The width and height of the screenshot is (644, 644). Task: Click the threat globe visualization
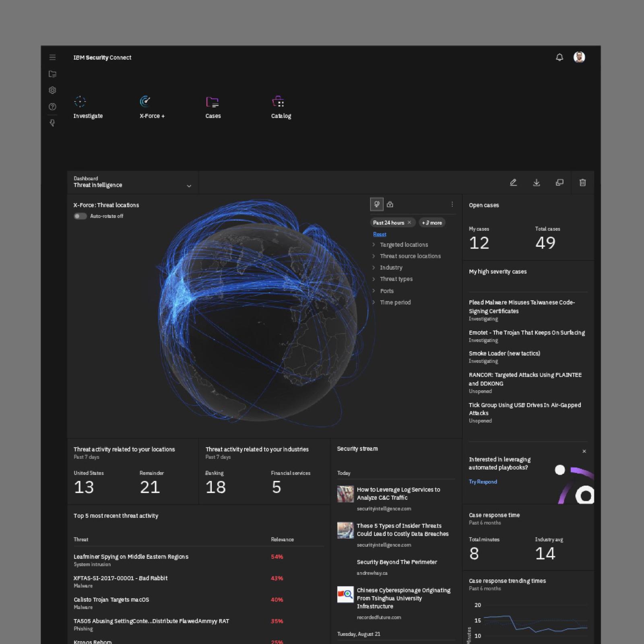coord(258,322)
